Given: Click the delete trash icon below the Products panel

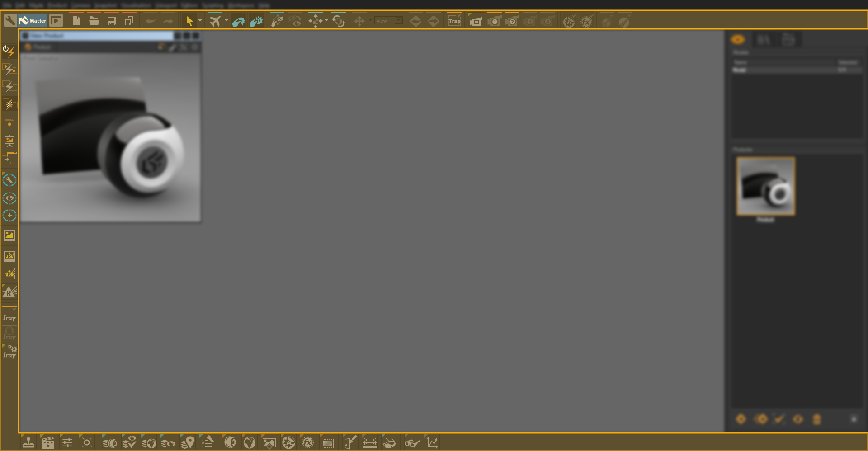Looking at the screenshot, I should [816, 419].
